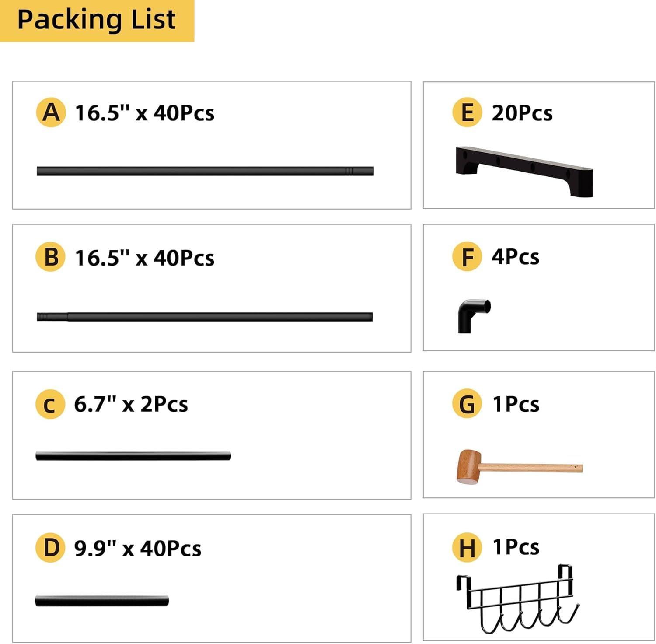This screenshot has height=644, width=656.
Task: Select the short 9.9 inch rod image
Action: pos(102,600)
